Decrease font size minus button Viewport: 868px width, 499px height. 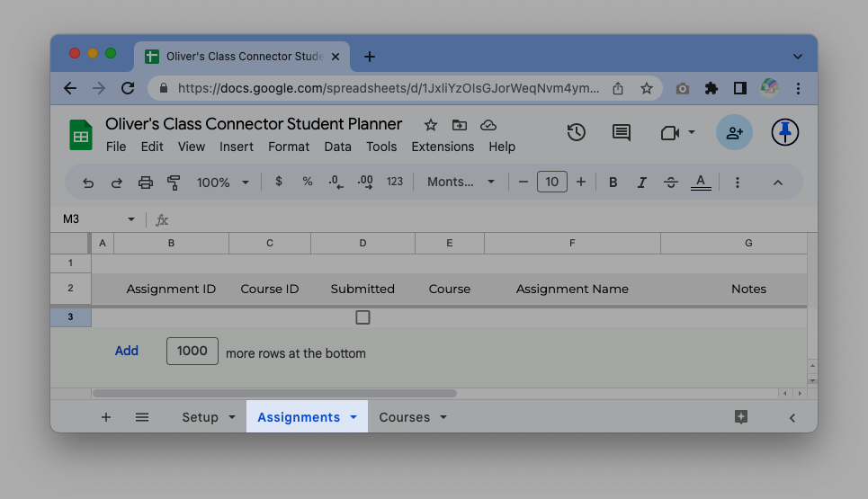pyautogui.click(x=523, y=182)
